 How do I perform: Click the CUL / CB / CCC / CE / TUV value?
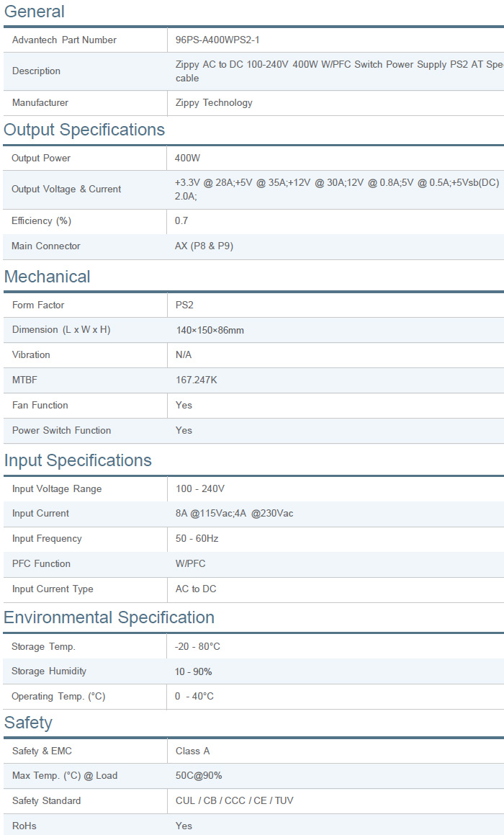(x=234, y=800)
